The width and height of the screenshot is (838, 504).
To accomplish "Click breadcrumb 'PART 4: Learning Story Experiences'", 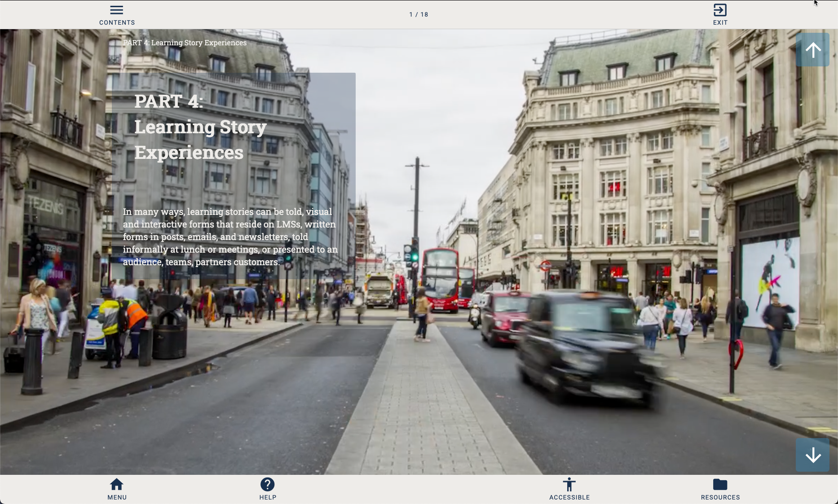I will [185, 43].
